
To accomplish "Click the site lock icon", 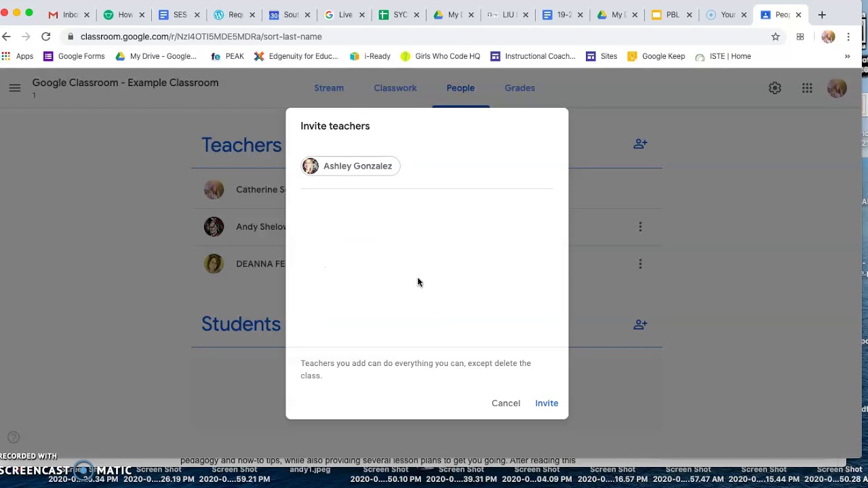I will 70,37.
